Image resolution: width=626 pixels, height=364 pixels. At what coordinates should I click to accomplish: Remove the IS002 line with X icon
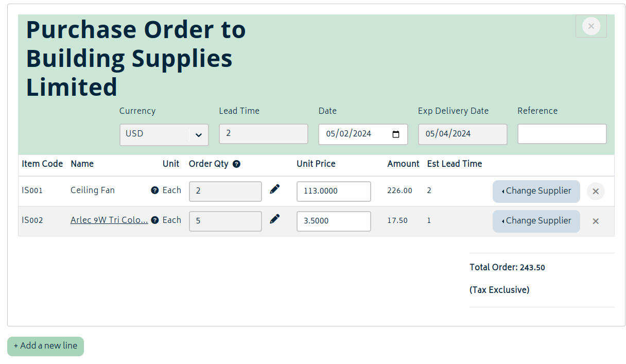[x=596, y=221]
